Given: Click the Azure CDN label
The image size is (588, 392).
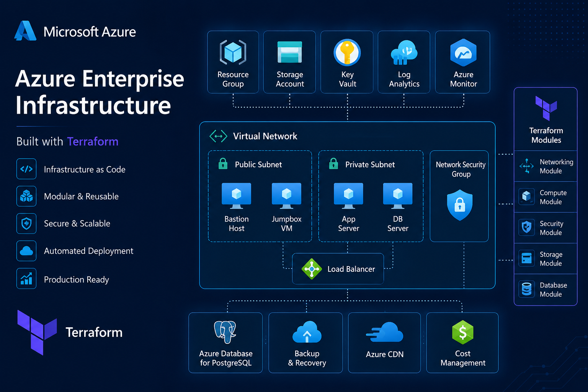Looking at the screenshot, I should 385,354.
